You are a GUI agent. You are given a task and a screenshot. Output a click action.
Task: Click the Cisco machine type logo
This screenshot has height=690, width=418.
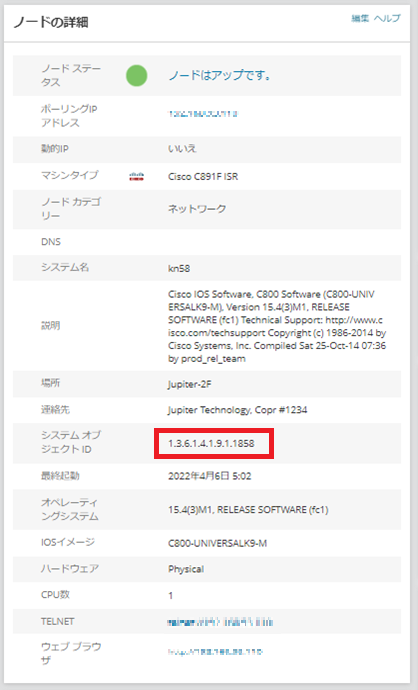(x=136, y=176)
